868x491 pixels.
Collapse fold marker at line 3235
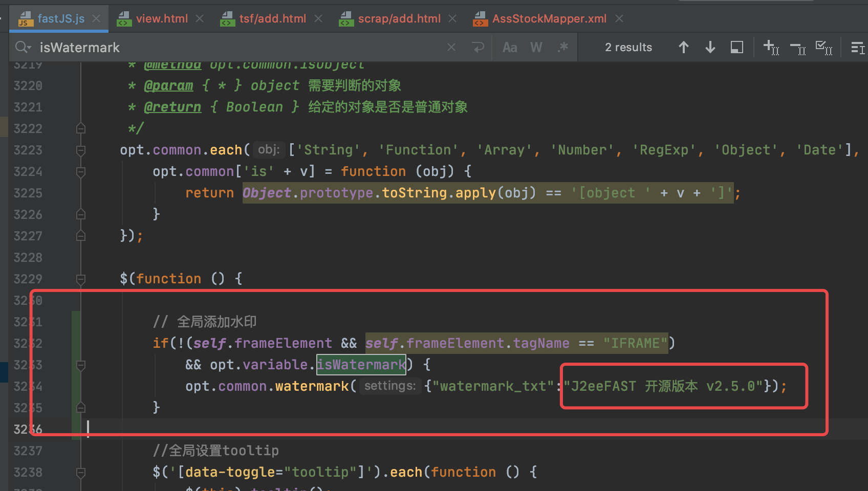point(80,408)
